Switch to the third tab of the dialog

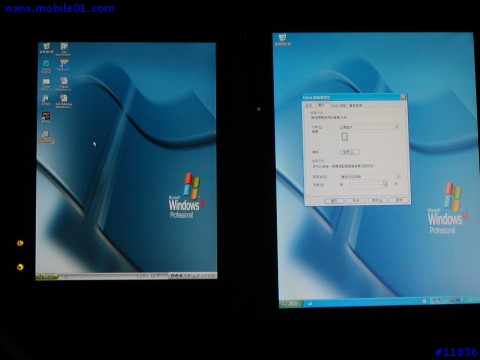[x=338, y=105]
